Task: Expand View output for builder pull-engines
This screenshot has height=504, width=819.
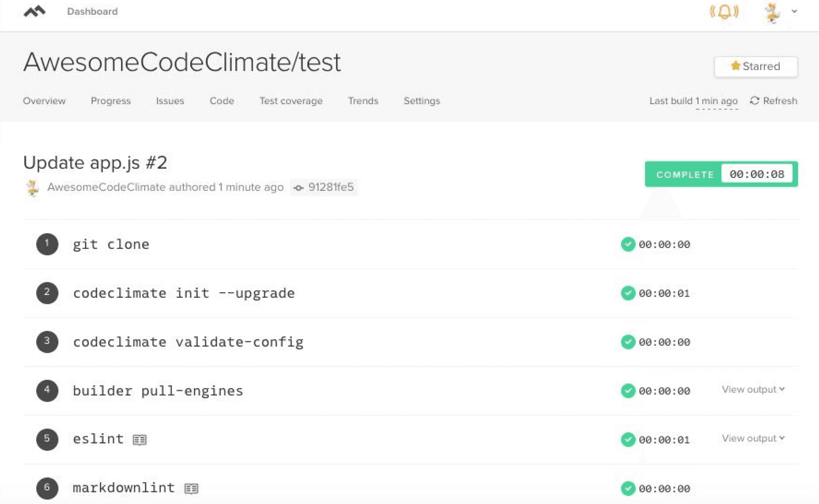Action: tap(753, 389)
